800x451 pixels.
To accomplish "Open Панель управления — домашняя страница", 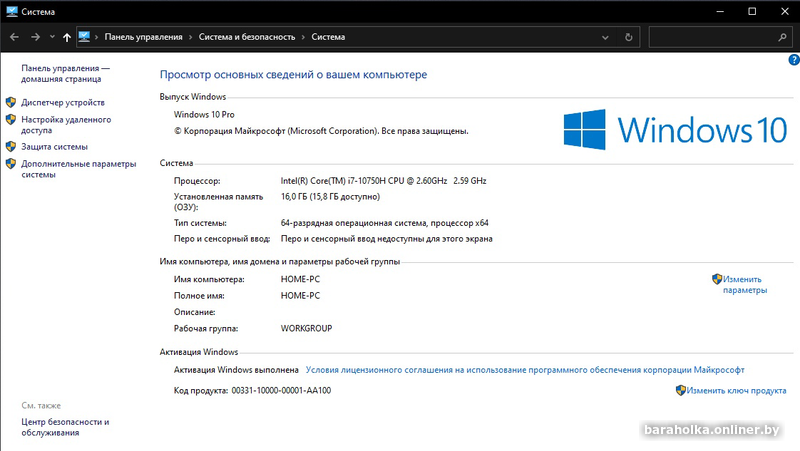I will [x=65, y=73].
